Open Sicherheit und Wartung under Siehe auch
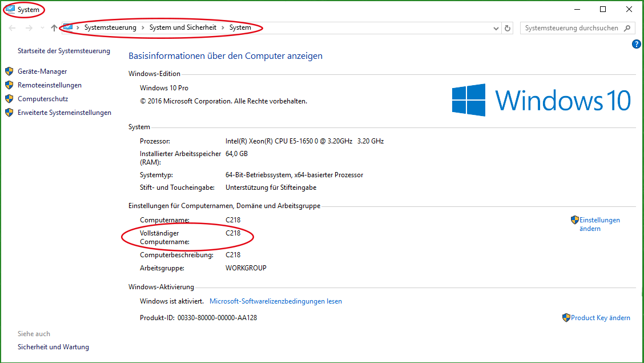The image size is (644, 363). pyautogui.click(x=53, y=347)
